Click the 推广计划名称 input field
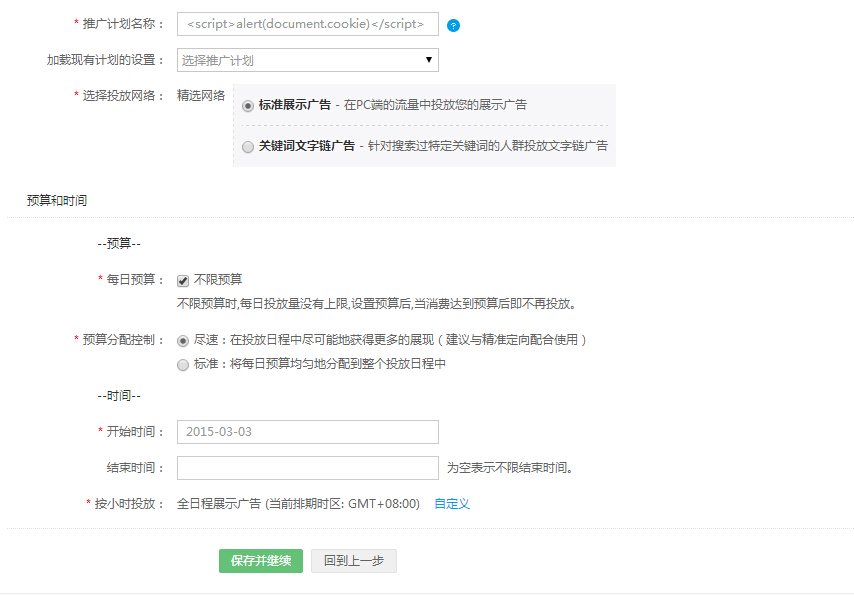 (x=308, y=24)
